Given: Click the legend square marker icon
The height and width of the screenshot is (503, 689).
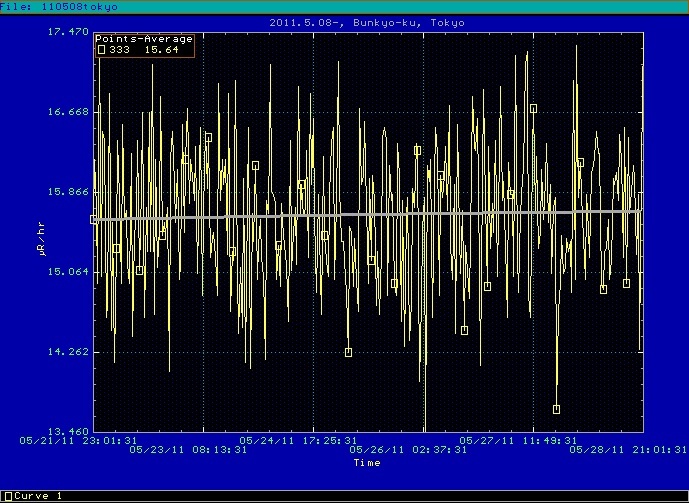Looking at the screenshot, I should point(101,49).
